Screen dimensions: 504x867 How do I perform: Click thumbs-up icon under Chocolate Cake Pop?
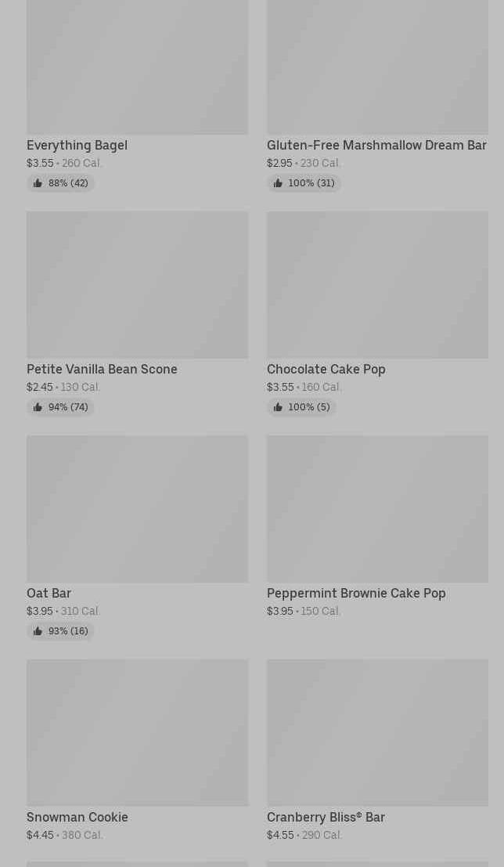coord(278,407)
